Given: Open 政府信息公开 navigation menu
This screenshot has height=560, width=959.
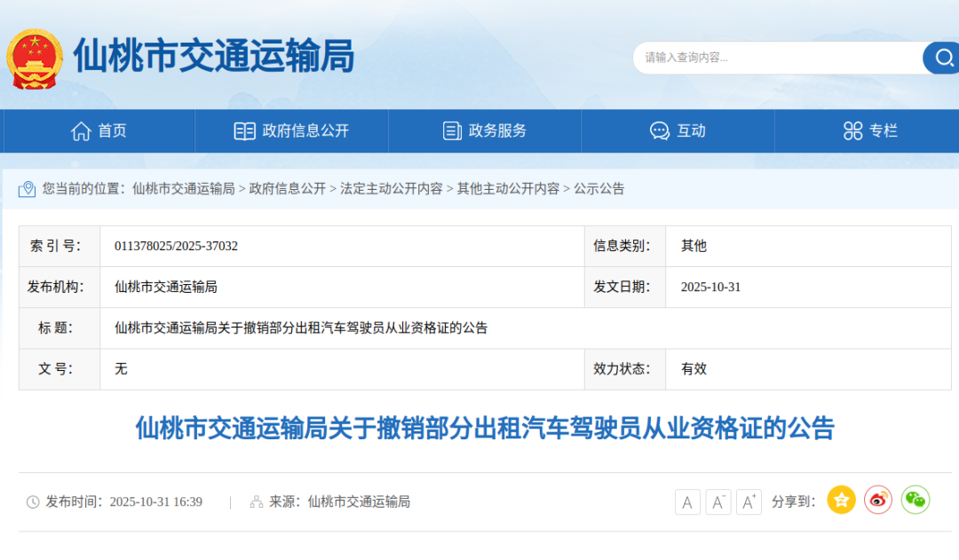Looking at the screenshot, I should [291, 131].
